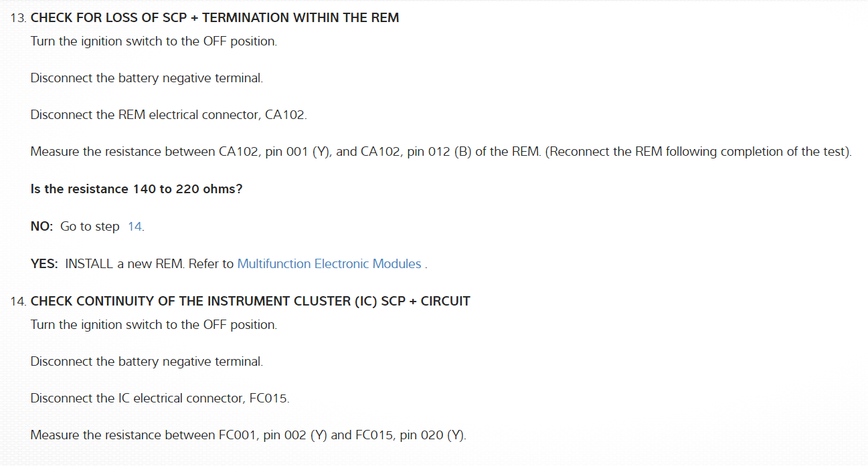Click step 13's battery negative terminal line

pos(147,78)
